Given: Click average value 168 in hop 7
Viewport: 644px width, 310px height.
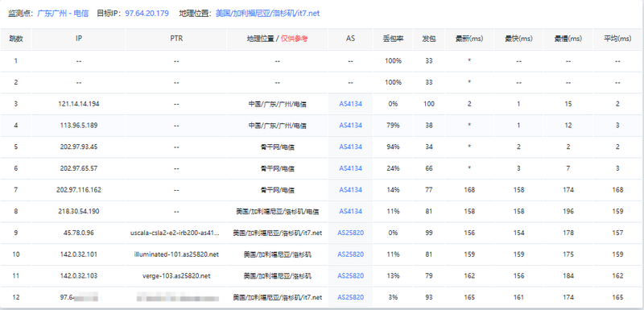Looking at the screenshot, I should click(617, 190).
